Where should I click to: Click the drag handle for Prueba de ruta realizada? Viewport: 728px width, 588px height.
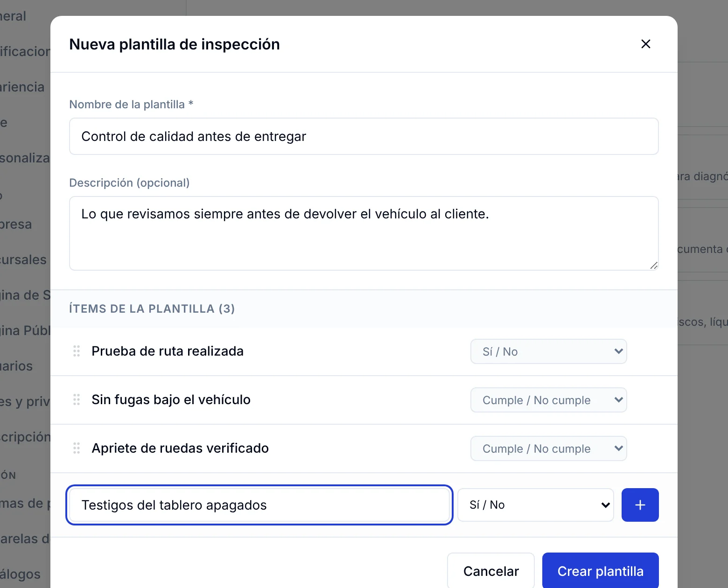[x=77, y=351]
